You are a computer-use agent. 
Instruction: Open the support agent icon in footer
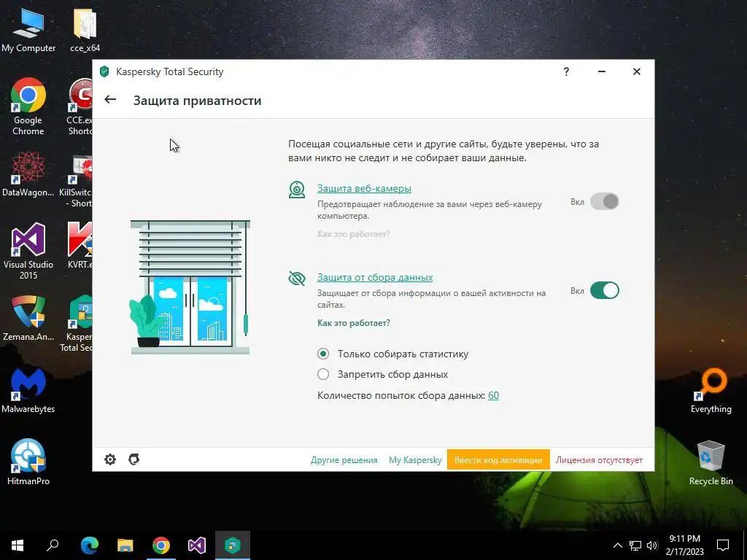(x=134, y=459)
